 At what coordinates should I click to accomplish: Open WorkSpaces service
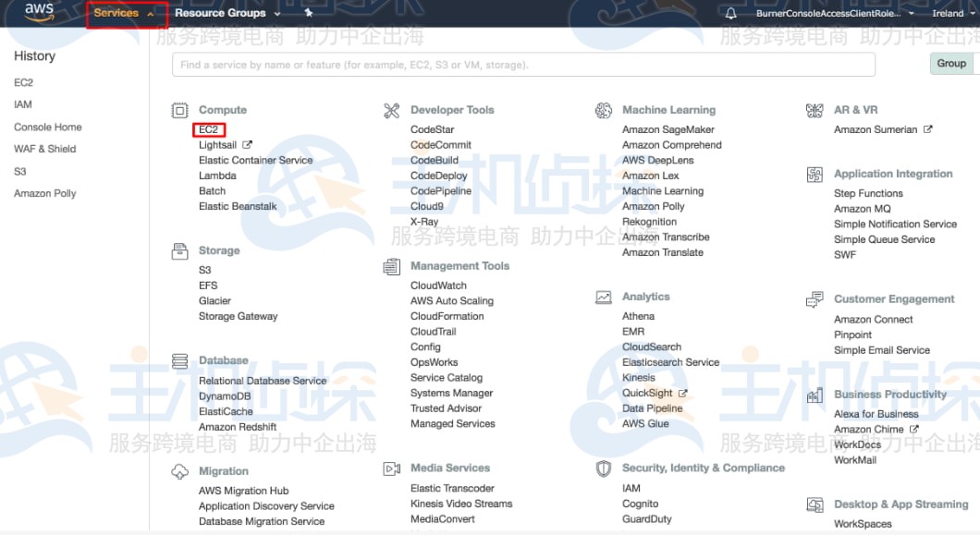864,524
